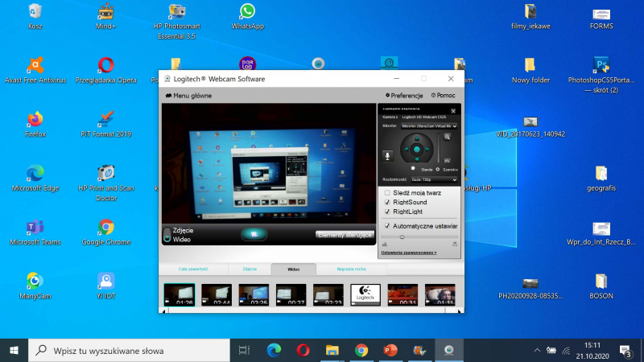
Task: Switch capture mode to Zdjęcie
Action: click(x=184, y=230)
